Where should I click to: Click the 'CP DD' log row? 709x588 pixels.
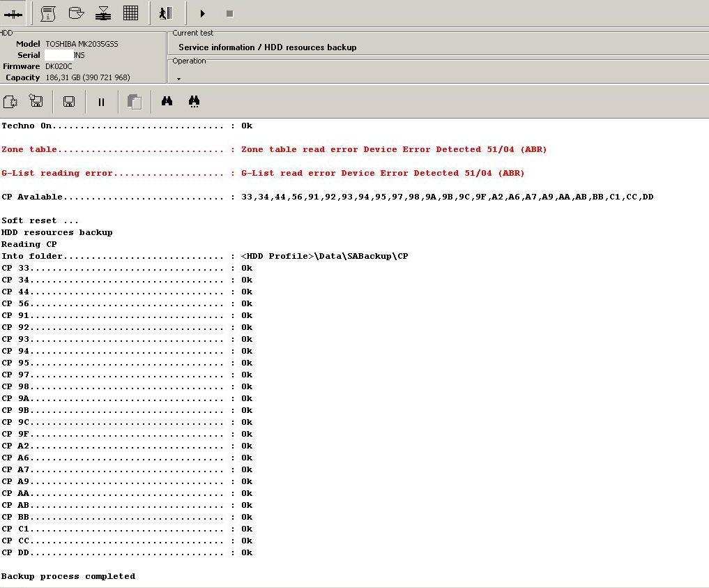pyautogui.click(x=127, y=552)
